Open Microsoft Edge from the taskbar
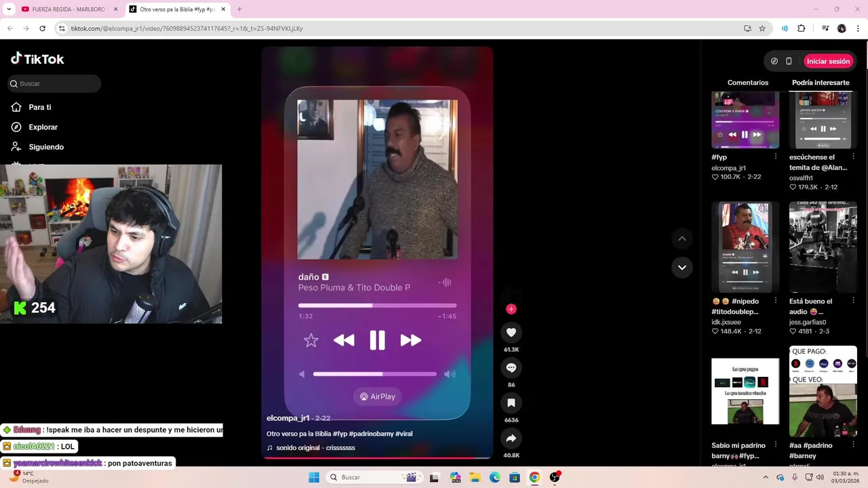 click(x=495, y=477)
